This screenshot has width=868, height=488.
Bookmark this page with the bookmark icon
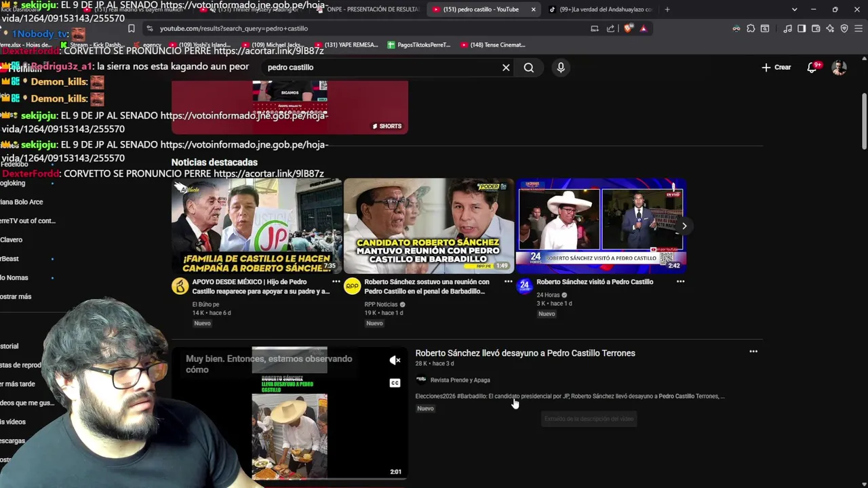coord(132,28)
